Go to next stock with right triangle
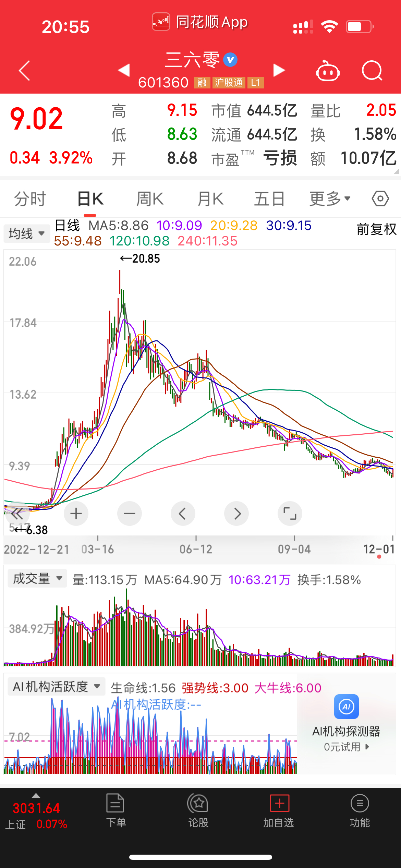 279,70
